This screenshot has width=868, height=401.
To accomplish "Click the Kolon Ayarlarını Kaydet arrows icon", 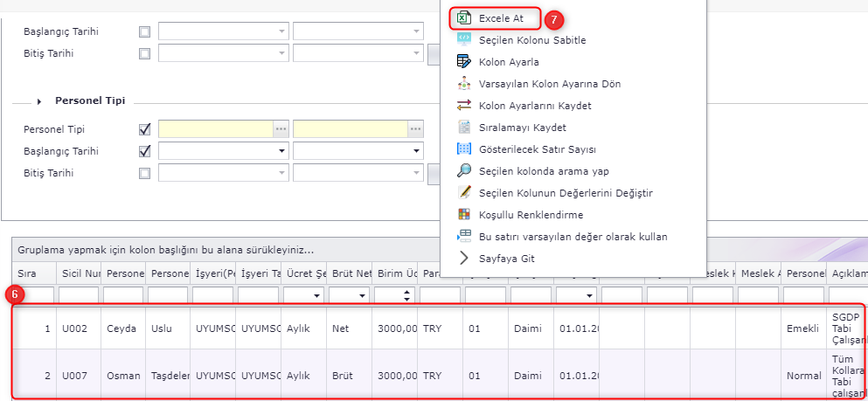I will 463,106.
